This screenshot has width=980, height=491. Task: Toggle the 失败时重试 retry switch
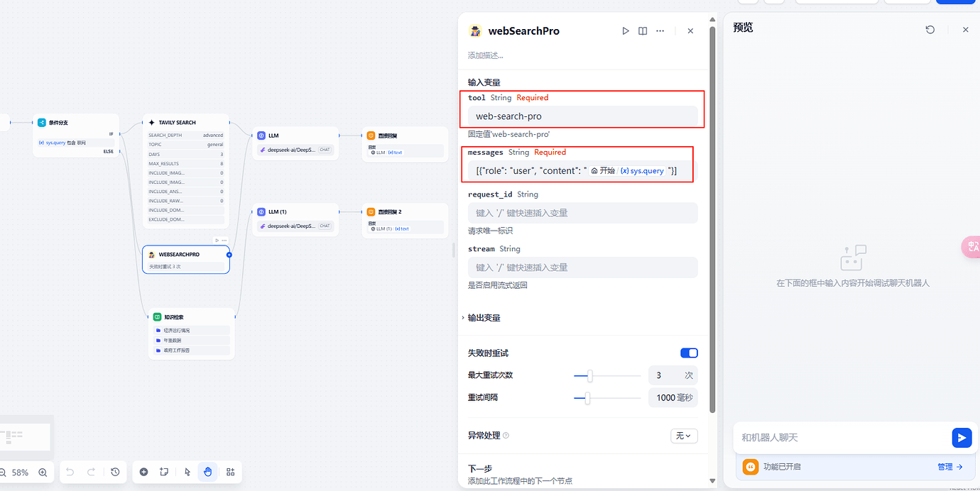(x=689, y=353)
